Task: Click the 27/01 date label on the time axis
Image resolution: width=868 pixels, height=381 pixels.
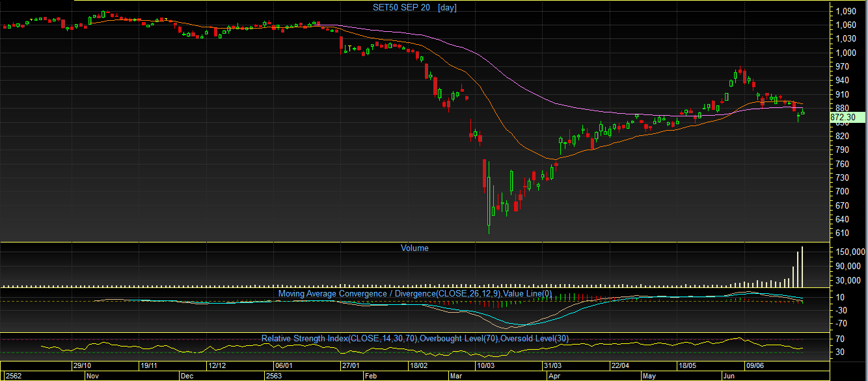Action: [351, 366]
